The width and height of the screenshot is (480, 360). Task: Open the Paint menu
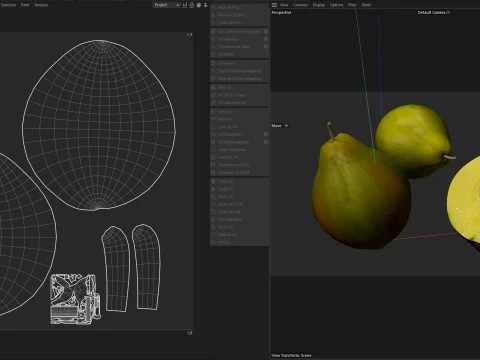click(x=25, y=5)
